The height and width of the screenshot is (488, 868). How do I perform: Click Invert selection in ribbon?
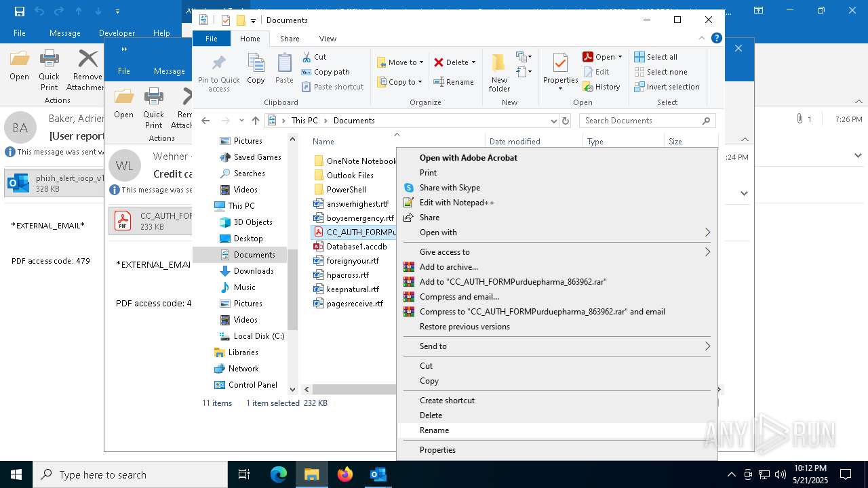(667, 87)
